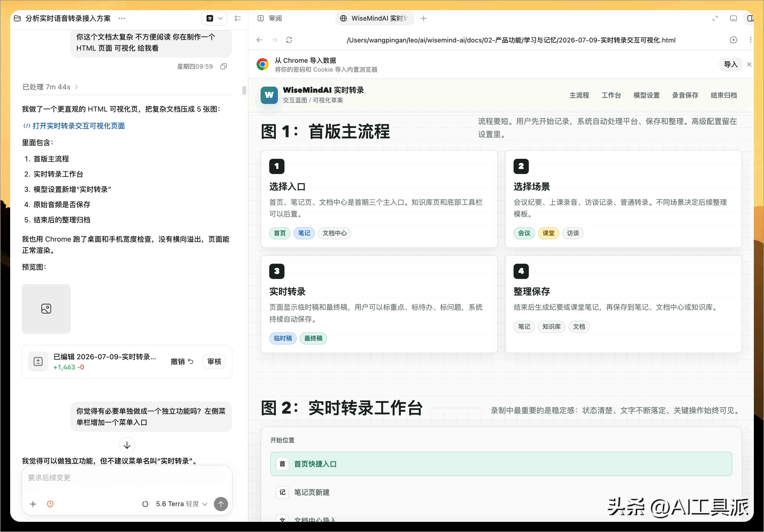This screenshot has width=764, height=532.
Task: Click the circled plus icon beside address bar
Action: click(x=733, y=40)
